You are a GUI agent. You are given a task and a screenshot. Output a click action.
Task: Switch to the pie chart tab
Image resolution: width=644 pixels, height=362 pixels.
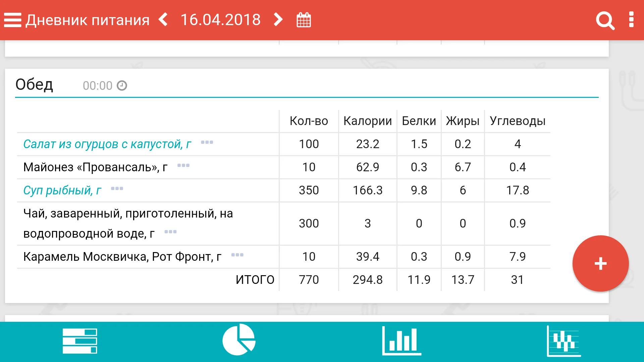coord(239,340)
